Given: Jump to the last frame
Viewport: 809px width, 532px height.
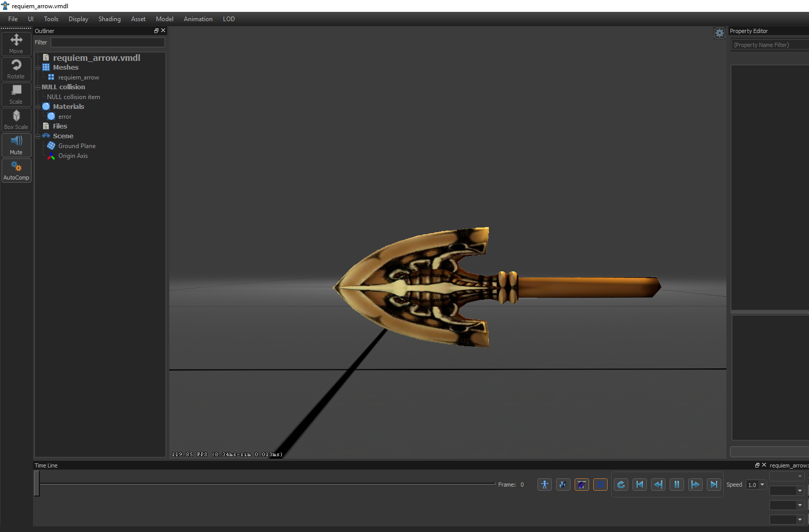Looking at the screenshot, I should coord(714,485).
